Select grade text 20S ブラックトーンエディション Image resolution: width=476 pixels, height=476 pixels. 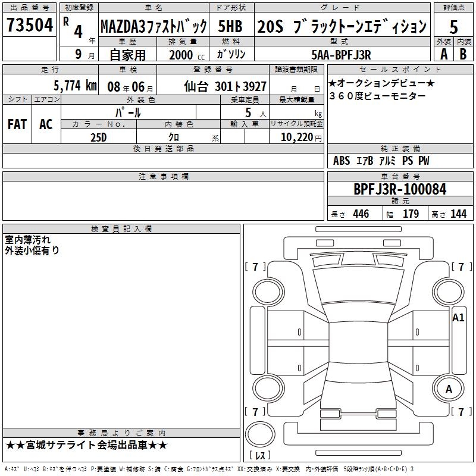342,26
